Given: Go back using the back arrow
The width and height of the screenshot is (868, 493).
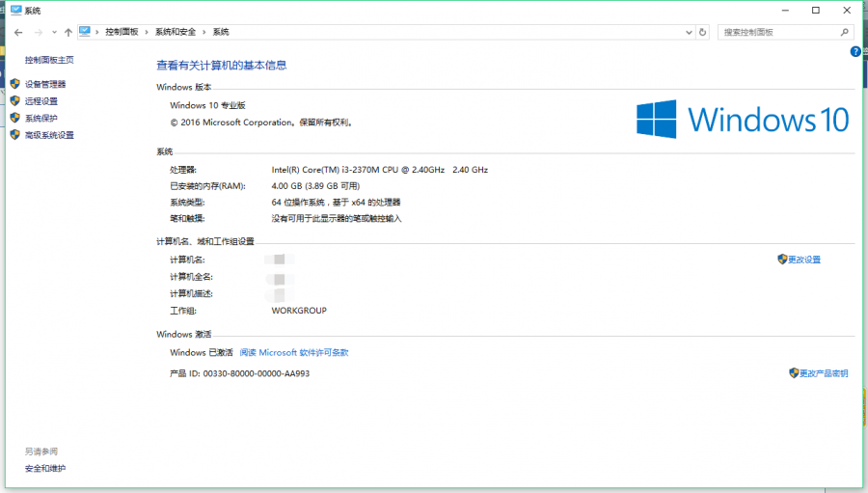Looking at the screenshot, I should [18, 32].
